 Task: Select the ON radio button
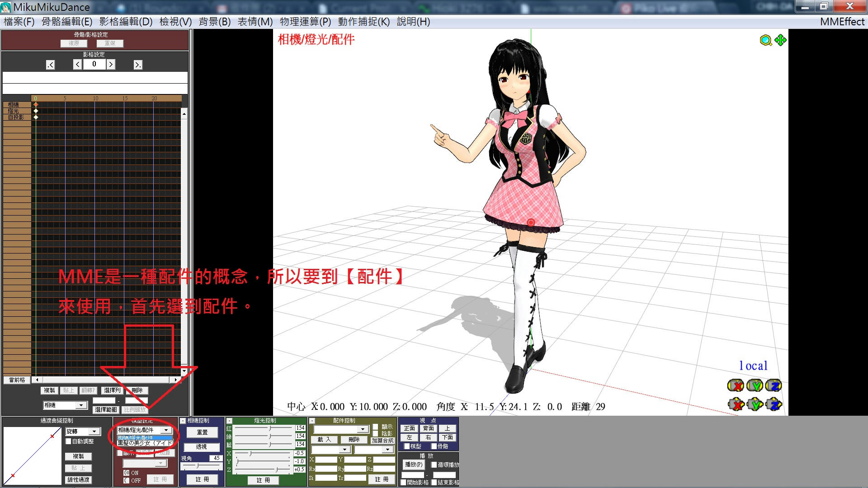(x=127, y=473)
